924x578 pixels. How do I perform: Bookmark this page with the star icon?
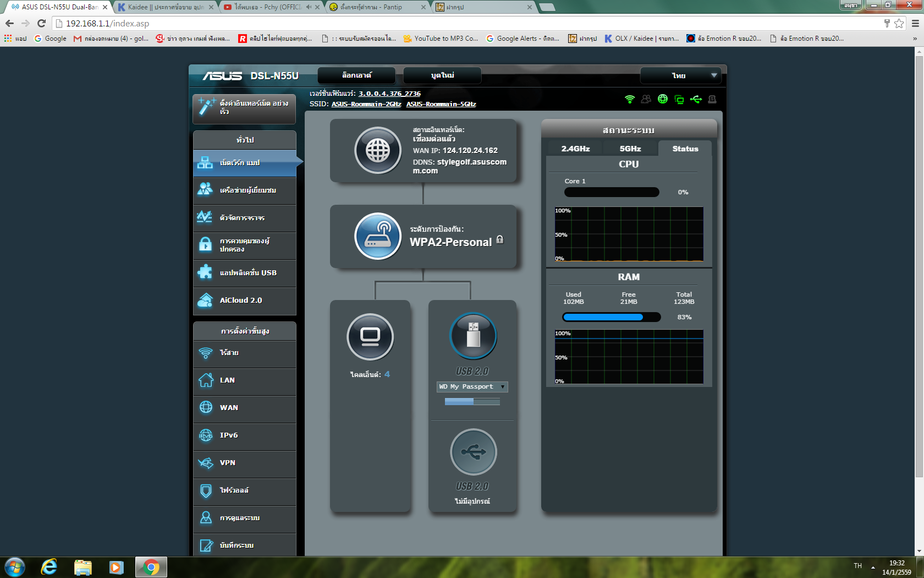point(899,23)
